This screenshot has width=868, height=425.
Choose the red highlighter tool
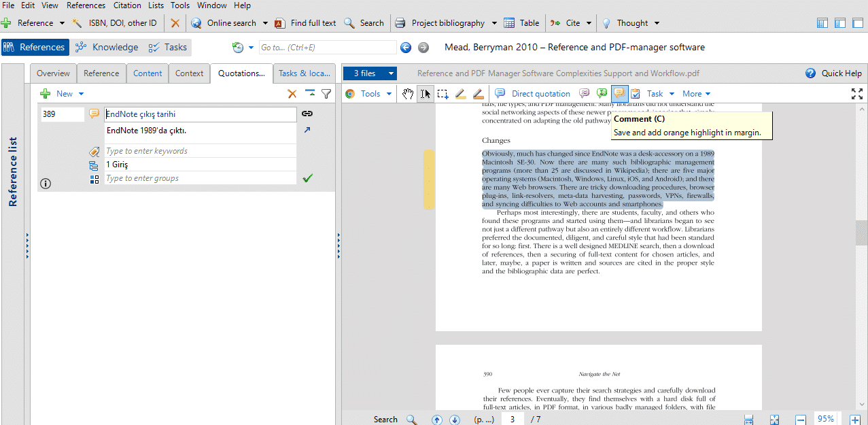pyautogui.click(x=478, y=94)
